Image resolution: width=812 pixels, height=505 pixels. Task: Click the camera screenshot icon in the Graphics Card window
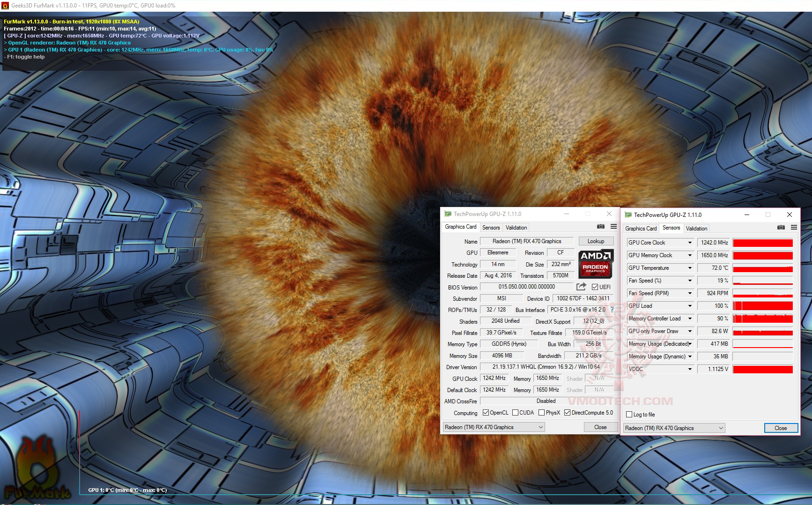(x=600, y=227)
